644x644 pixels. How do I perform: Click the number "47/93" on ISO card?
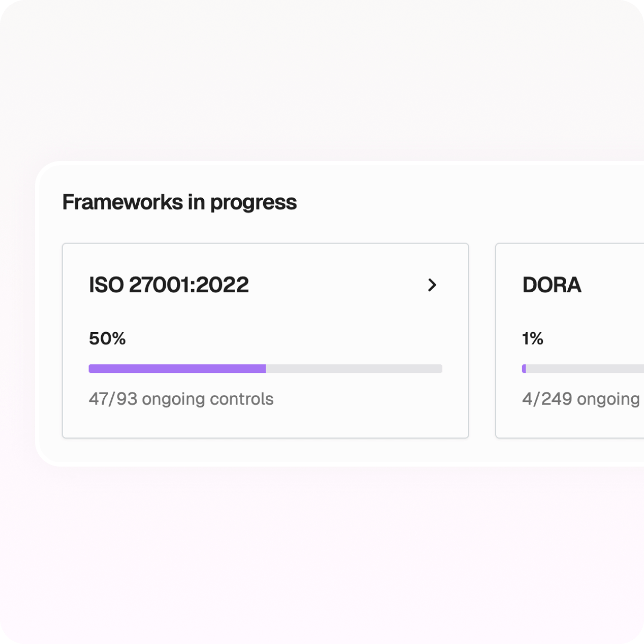tap(113, 399)
